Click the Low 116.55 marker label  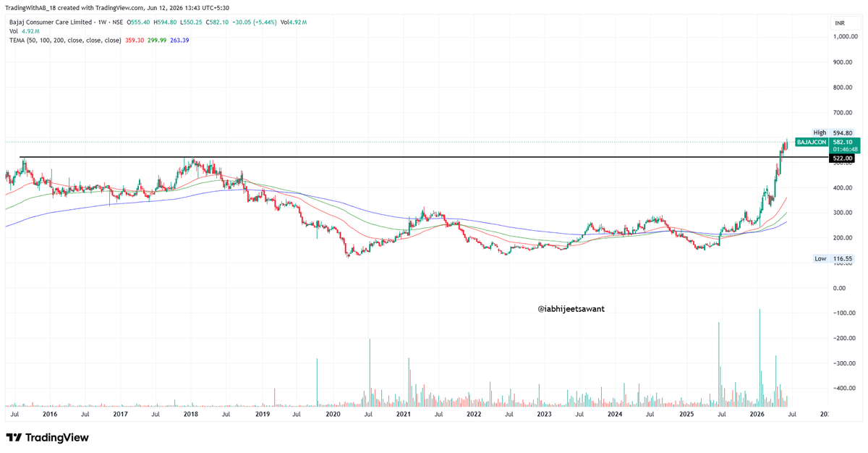(x=833, y=258)
